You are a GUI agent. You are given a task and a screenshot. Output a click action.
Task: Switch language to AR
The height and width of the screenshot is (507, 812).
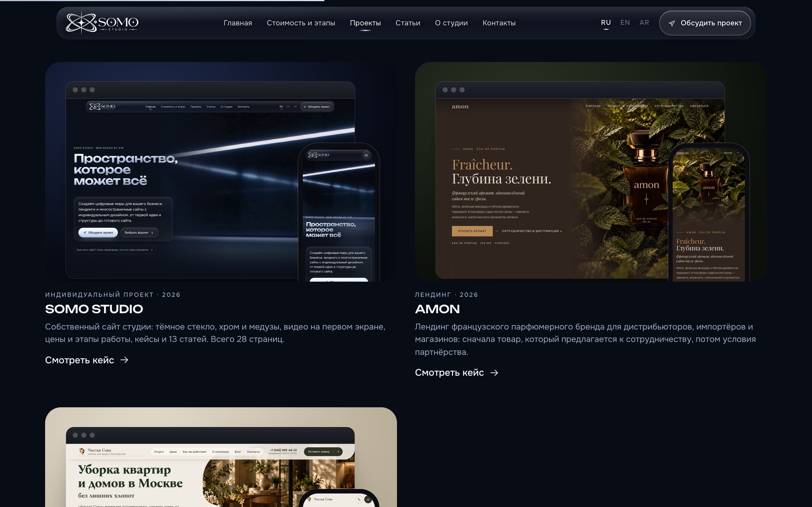tap(644, 23)
